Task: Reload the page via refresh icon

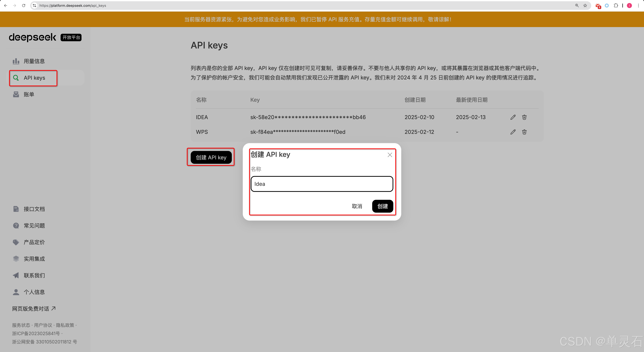Action: pos(24,6)
